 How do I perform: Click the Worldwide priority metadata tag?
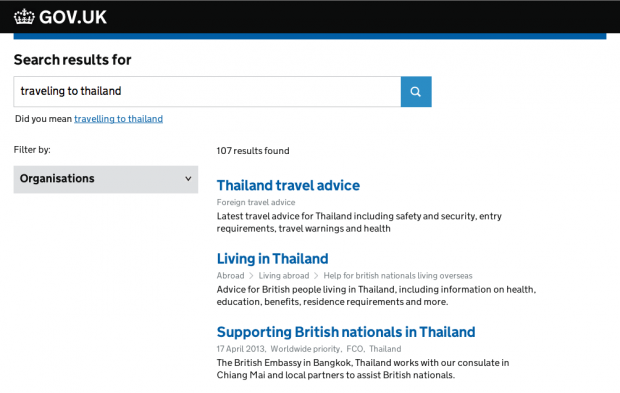(305, 349)
